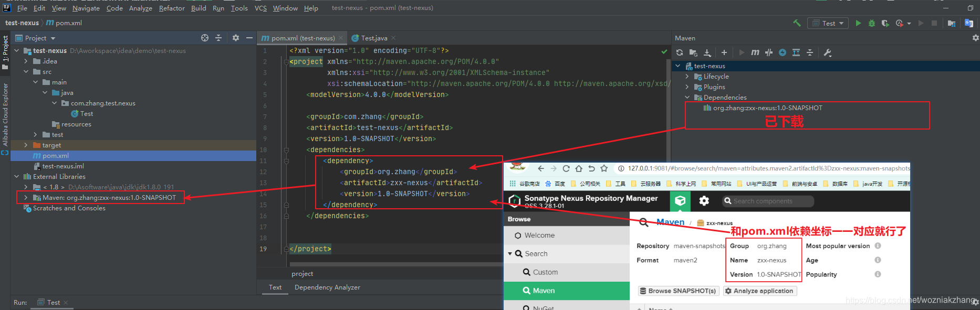Generate sources and update folders in Maven panel
This screenshot has height=310, width=980.
pyautogui.click(x=693, y=52)
